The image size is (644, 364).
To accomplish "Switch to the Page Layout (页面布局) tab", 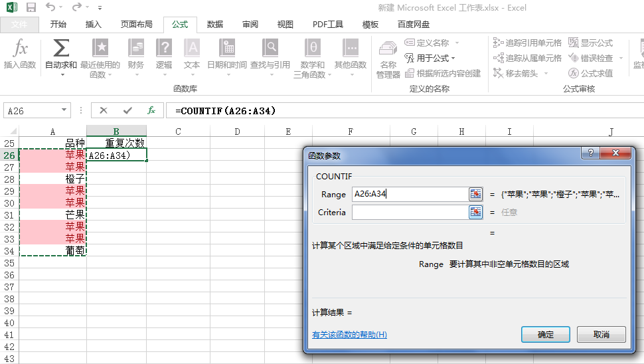I will [x=136, y=24].
